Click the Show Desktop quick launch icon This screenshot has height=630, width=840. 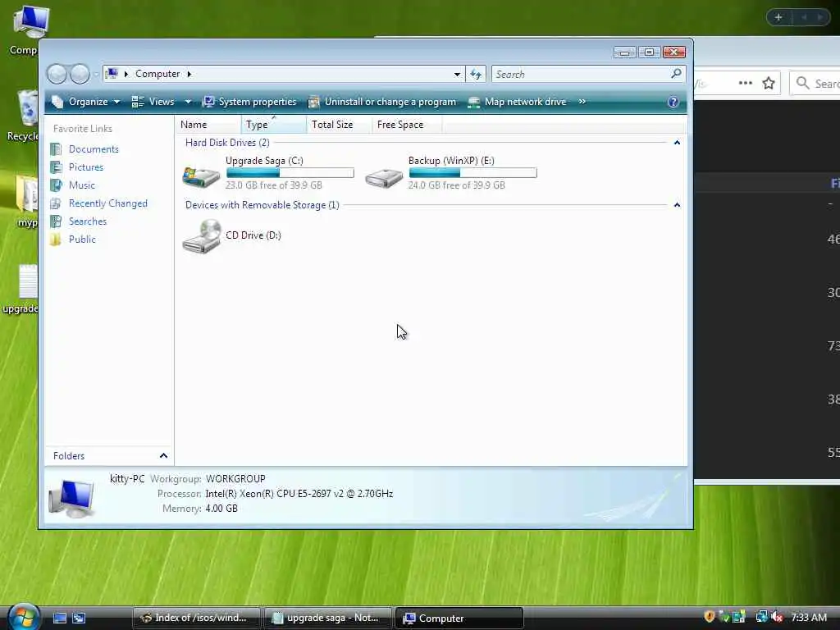(x=59, y=618)
